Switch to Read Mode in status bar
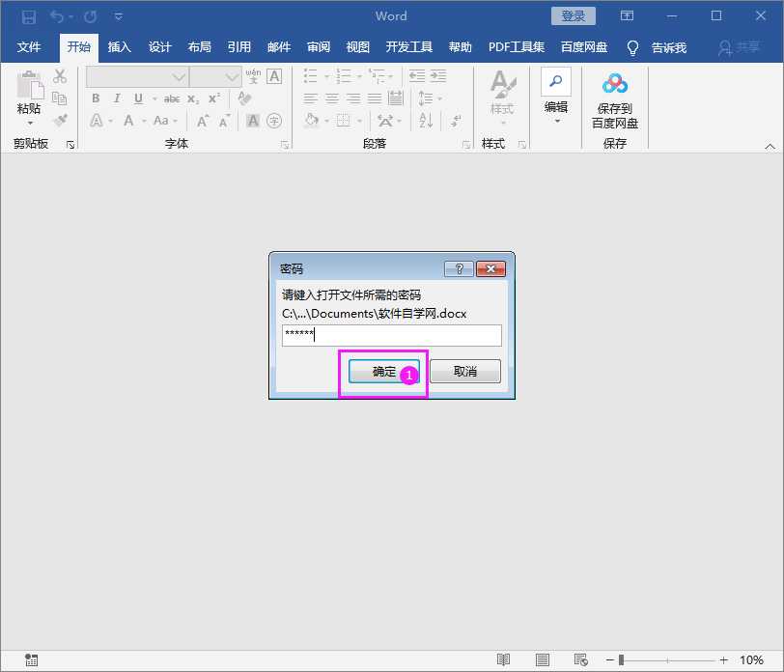The height and width of the screenshot is (672, 784). click(503, 660)
